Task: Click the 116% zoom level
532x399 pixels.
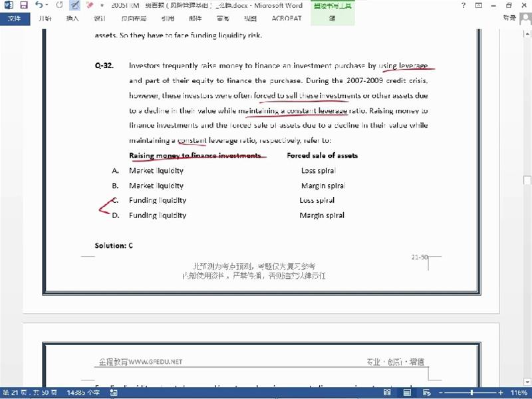Action: tap(519, 393)
